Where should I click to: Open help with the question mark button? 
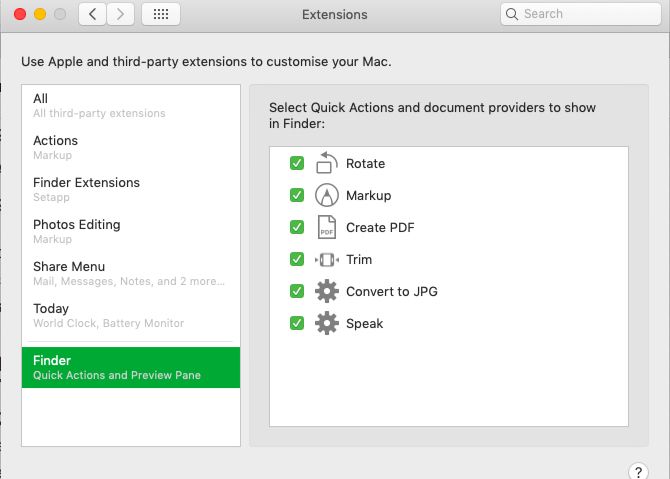639,471
